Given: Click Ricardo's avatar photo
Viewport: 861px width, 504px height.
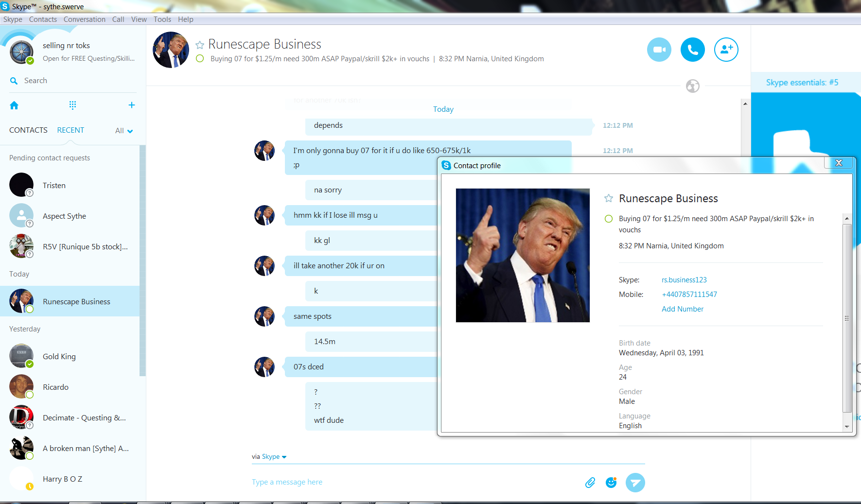Looking at the screenshot, I should [21, 387].
